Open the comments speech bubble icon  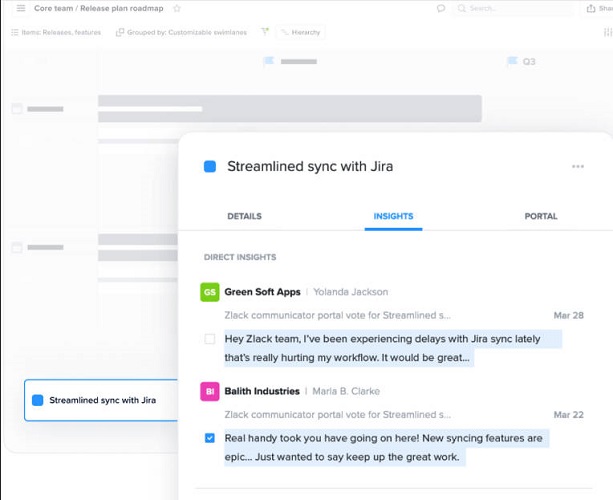click(x=441, y=8)
